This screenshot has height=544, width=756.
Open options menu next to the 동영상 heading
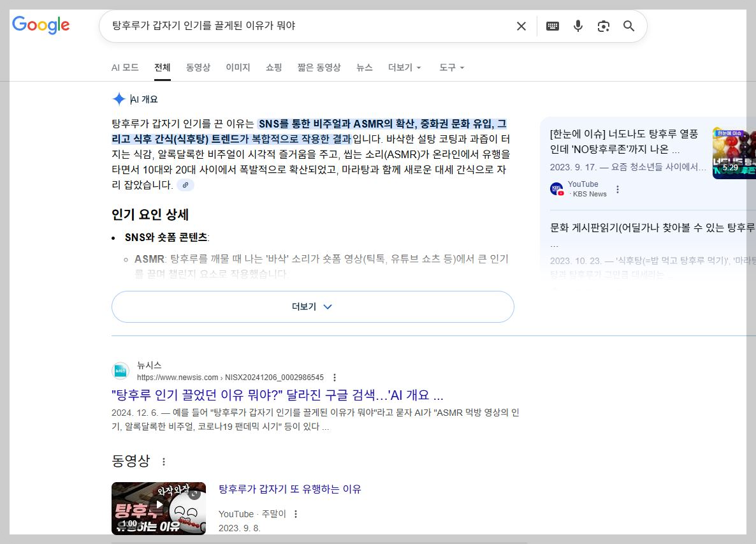point(164,462)
